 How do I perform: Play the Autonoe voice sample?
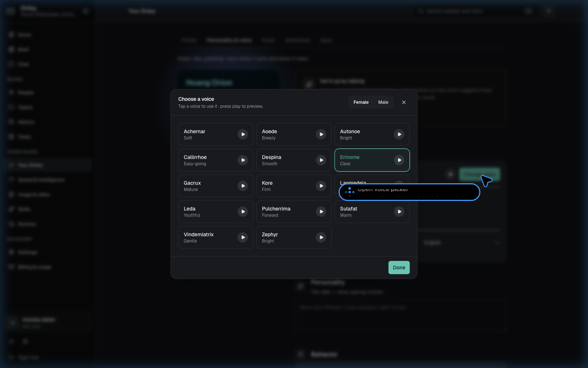[x=399, y=134]
